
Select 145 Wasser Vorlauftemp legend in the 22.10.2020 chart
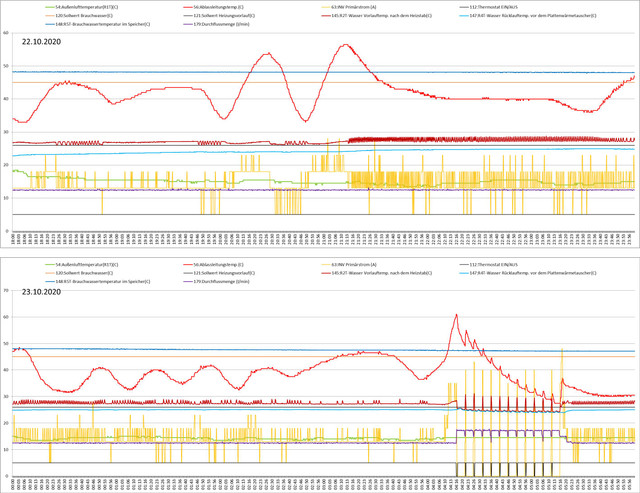pos(377,16)
